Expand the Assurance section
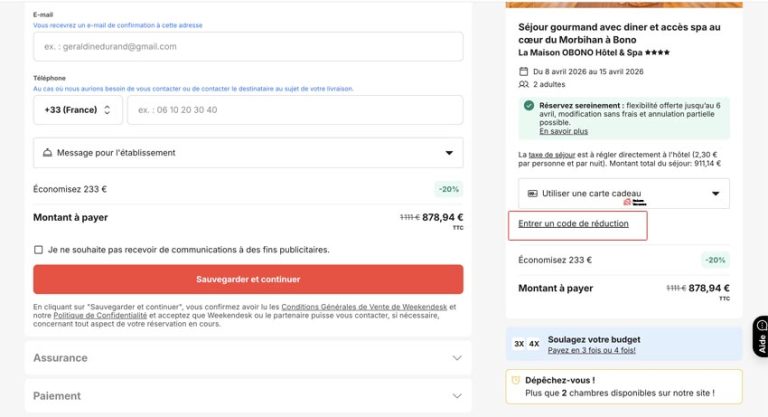The height and width of the screenshot is (417, 768). click(457, 358)
